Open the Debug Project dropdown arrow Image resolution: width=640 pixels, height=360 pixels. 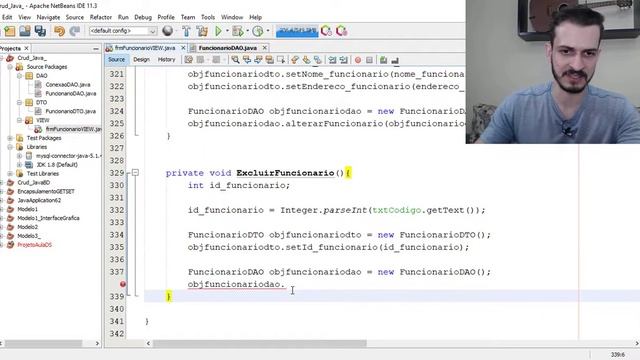(x=247, y=31)
